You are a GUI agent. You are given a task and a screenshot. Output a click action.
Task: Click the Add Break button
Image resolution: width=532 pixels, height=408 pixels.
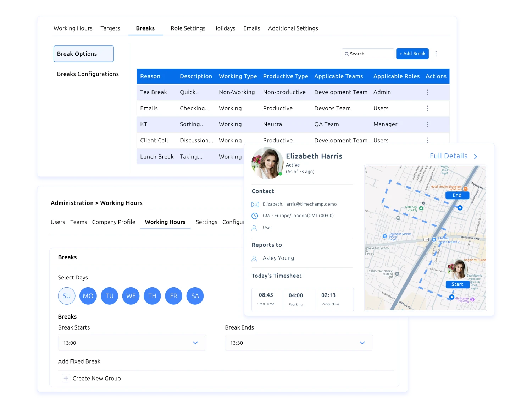pos(412,54)
